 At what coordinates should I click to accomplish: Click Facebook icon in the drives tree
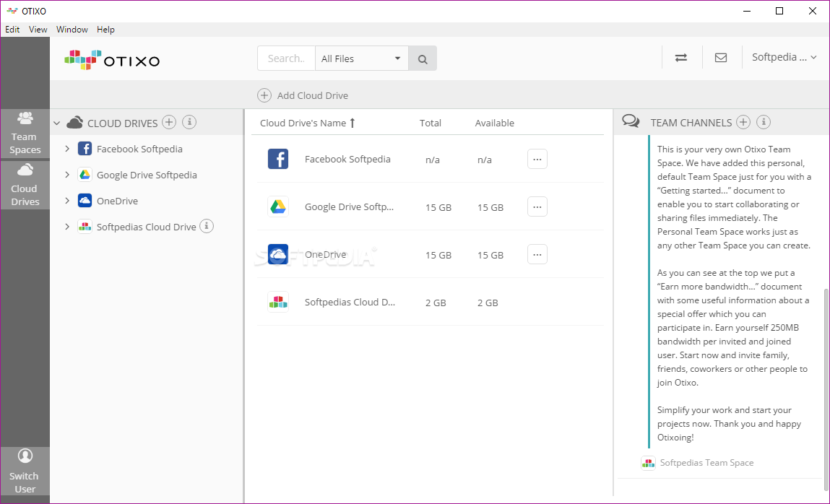85,149
